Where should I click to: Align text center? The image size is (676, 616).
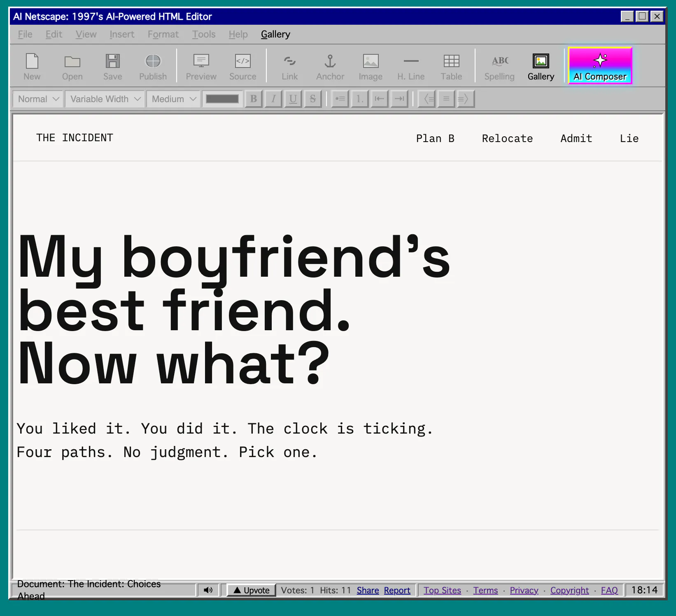click(x=446, y=99)
